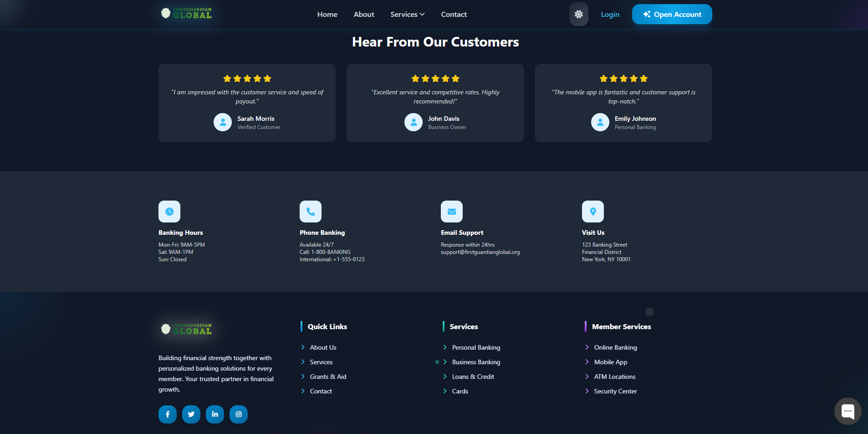This screenshot has height=434, width=868.
Task: Click the Banking Hours clock icon
Action: coord(169,212)
